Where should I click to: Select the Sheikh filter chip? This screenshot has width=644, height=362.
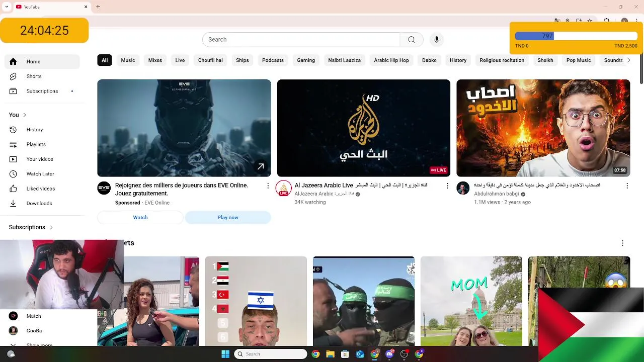click(x=545, y=60)
